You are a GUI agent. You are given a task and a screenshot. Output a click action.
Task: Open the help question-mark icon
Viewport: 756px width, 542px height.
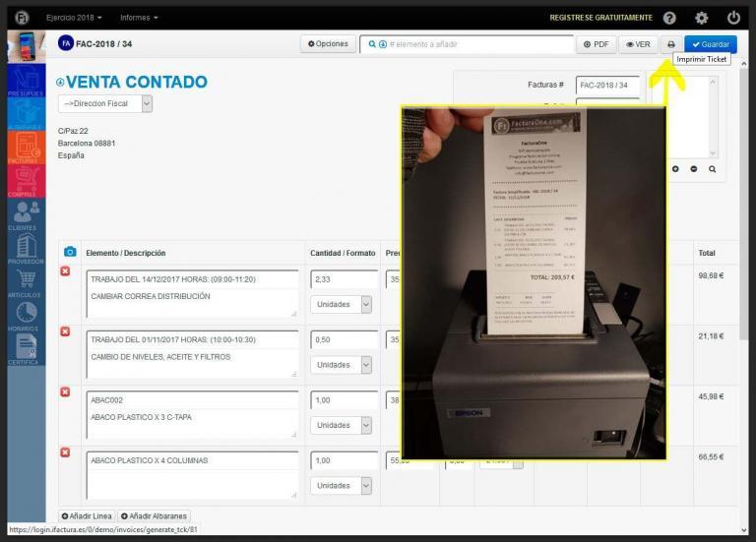tap(669, 18)
